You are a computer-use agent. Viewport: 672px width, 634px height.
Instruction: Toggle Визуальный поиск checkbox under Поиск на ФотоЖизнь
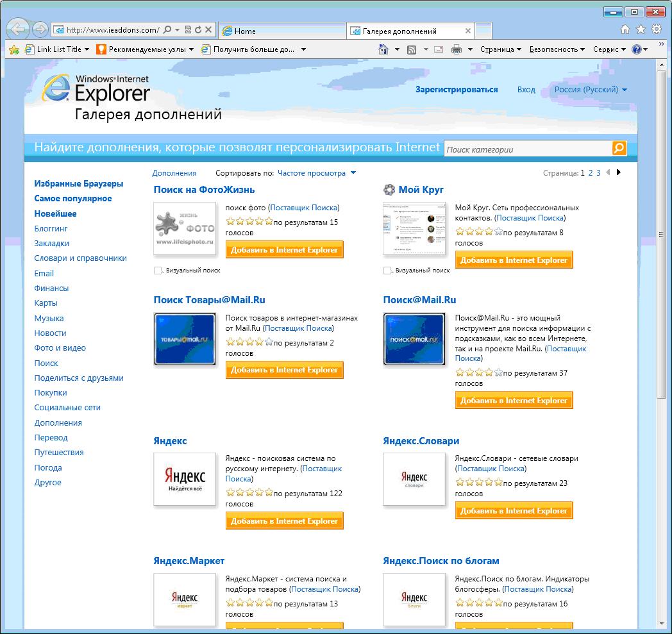(x=158, y=271)
